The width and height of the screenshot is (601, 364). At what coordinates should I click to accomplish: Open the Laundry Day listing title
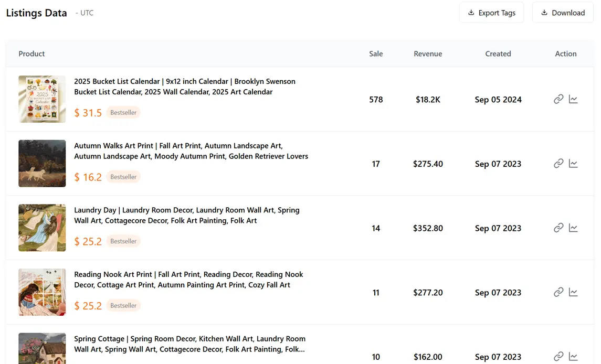187,216
